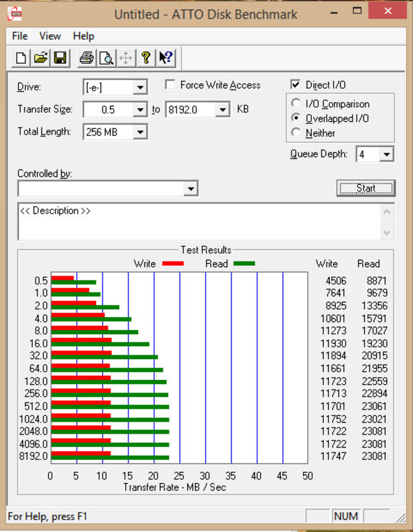Click the Save floppy disk icon
Screen dimensions: 413x532
click(60, 58)
